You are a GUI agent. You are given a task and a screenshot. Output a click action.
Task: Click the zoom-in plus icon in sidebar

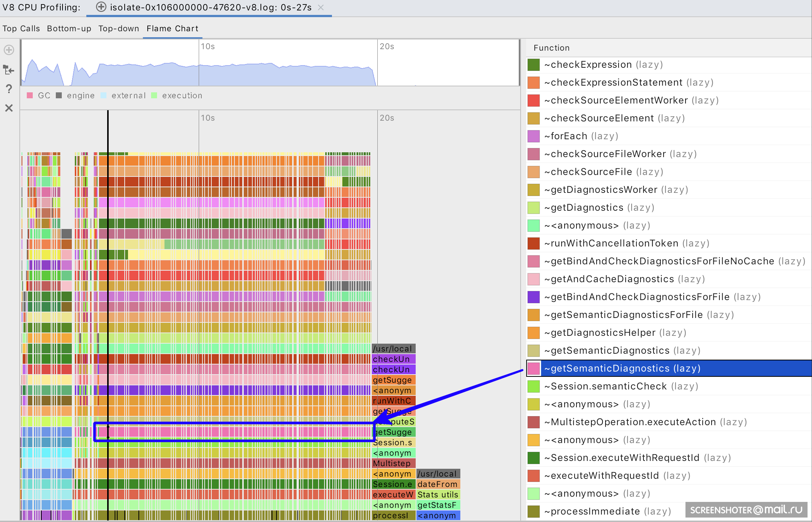[9, 50]
